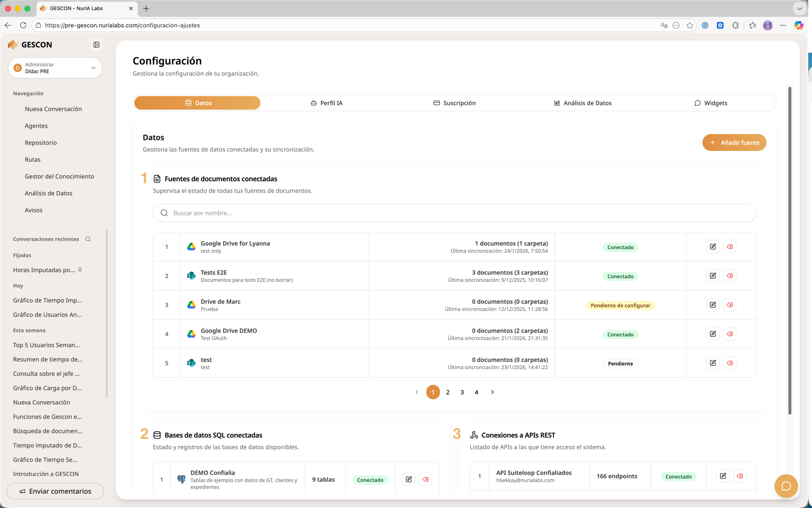Open the Widgets tab
This screenshot has height=508, width=812.
710,103
